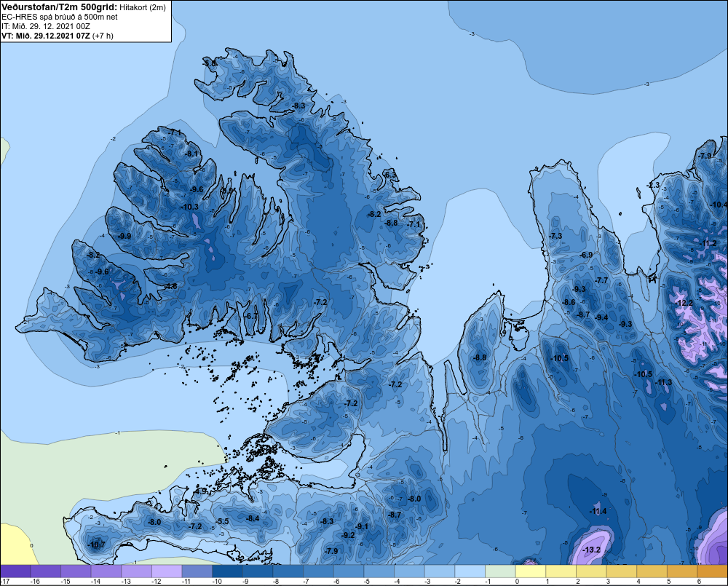Click the -12.2 temperature label
728x586 pixels.
coord(684,304)
